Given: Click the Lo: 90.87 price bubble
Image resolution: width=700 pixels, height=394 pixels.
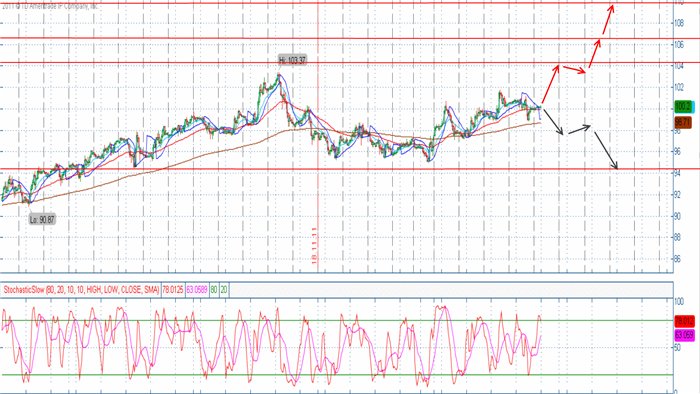Looking at the screenshot, I should pos(42,220).
